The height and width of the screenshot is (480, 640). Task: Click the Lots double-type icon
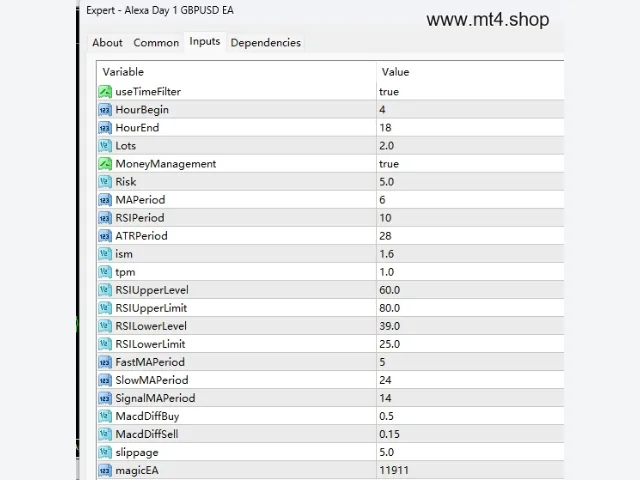(x=105, y=146)
